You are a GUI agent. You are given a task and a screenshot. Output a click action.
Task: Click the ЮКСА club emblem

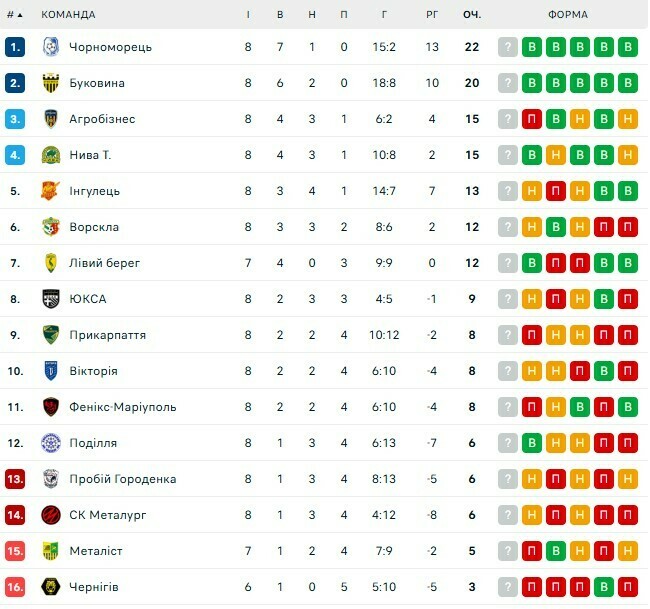coord(51,299)
